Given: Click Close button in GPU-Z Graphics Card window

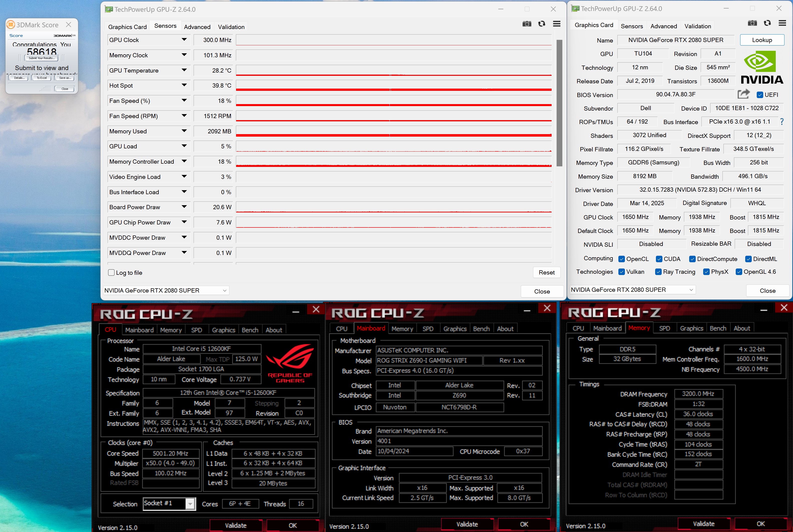Looking at the screenshot, I should pyautogui.click(x=767, y=291).
